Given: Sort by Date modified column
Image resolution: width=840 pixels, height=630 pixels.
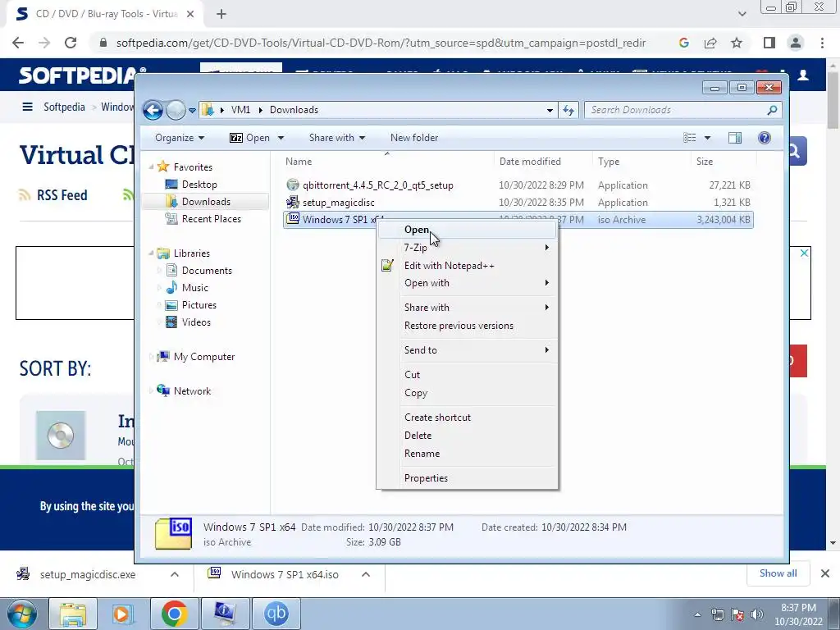Looking at the screenshot, I should pyautogui.click(x=530, y=162).
